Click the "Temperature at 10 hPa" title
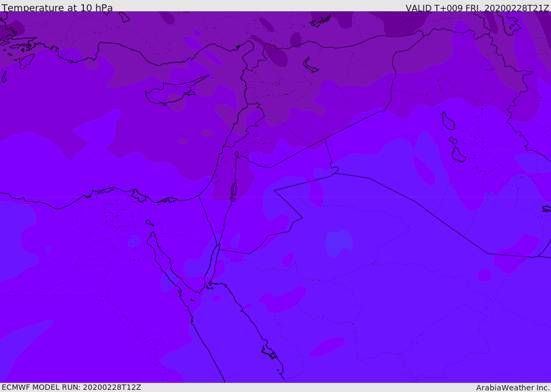The width and height of the screenshot is (551, 392). click(x=57, y=8)
